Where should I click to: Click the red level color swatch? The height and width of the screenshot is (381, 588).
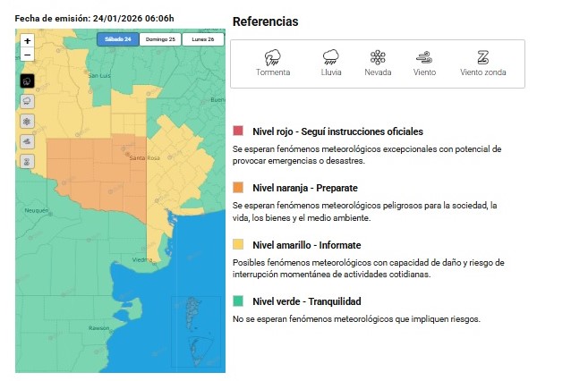(x=238, y=131)
